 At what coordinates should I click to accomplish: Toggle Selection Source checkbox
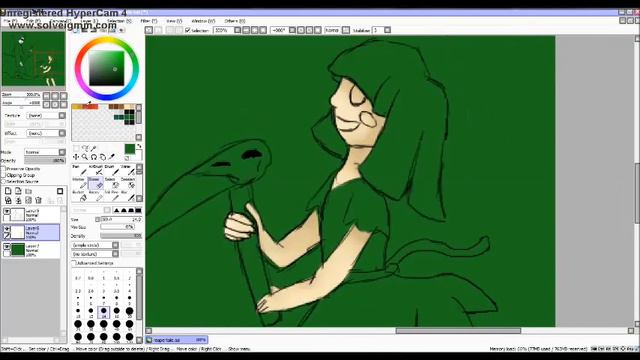(3, 181)
